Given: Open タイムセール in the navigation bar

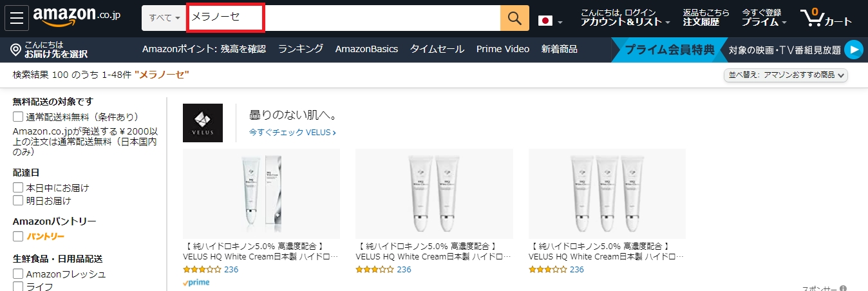Looking at the screenshot, I should click(x=437, y=49).
